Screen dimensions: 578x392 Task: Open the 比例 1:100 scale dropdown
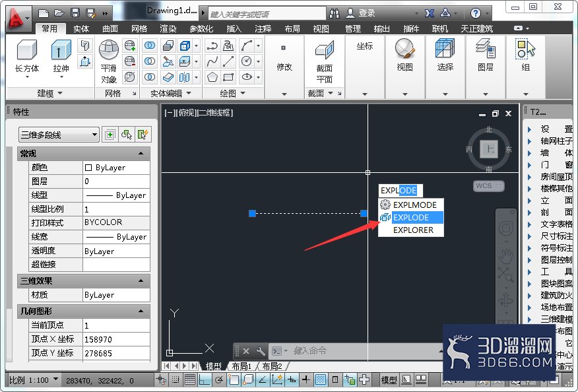[x=34, y=379]
